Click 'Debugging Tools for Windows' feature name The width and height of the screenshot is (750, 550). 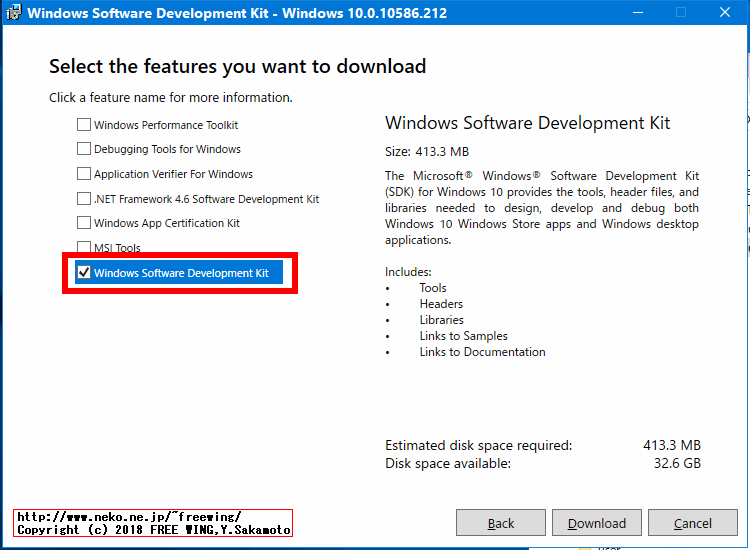(x=167, y=149)
